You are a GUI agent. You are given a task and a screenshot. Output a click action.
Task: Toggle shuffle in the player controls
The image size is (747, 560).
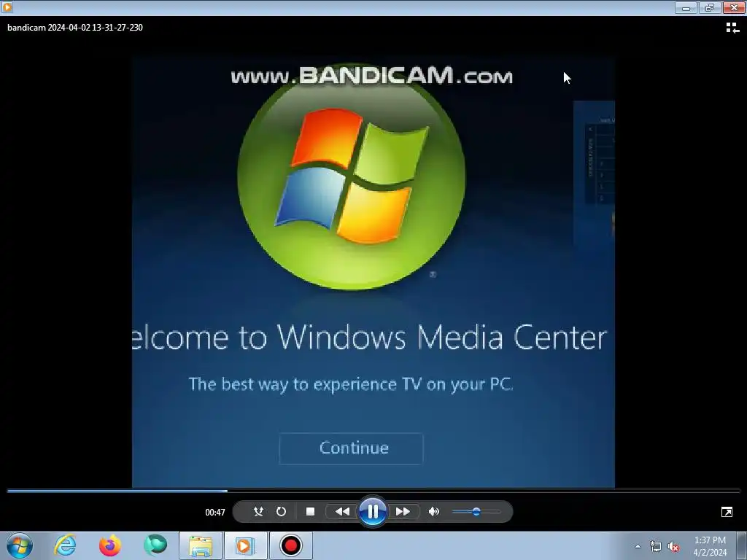258,512
